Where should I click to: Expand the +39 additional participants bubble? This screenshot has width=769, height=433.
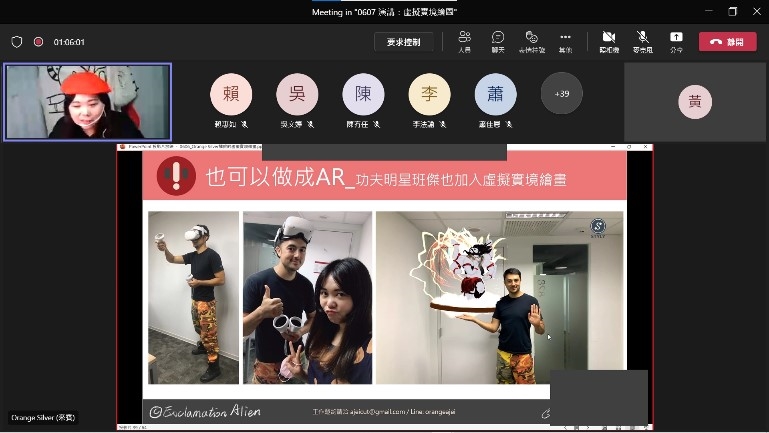coord(561,93)
